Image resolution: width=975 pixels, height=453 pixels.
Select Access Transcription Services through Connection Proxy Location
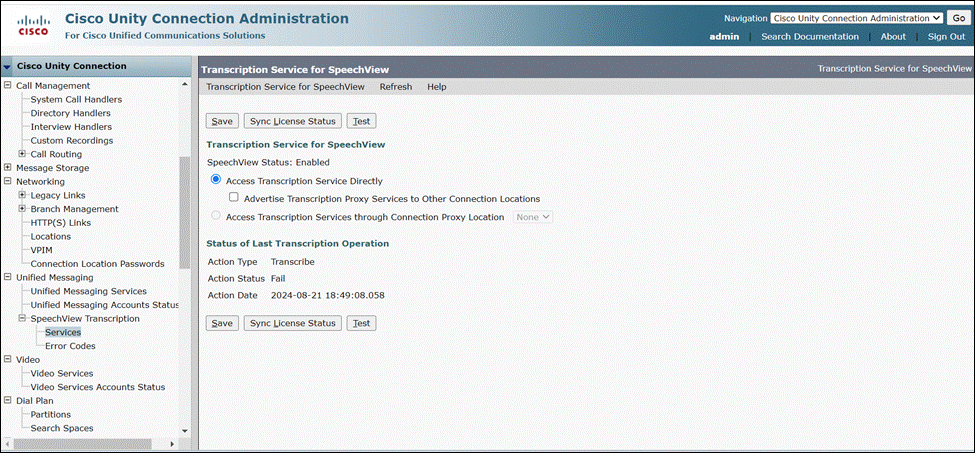click(x=216, y=216)
